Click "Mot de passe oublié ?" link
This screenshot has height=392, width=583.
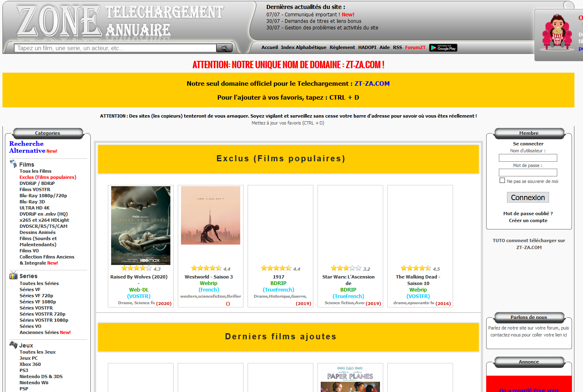point(528,214)
